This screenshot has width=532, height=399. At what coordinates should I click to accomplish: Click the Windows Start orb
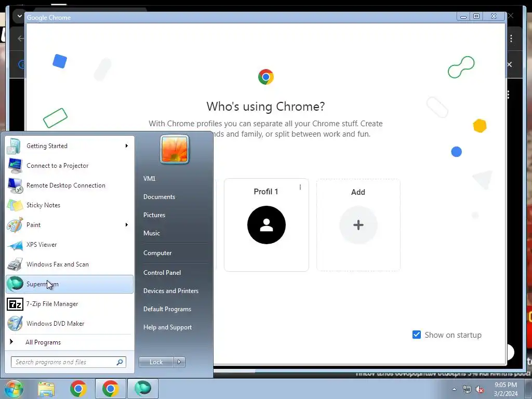click(14, 389)
